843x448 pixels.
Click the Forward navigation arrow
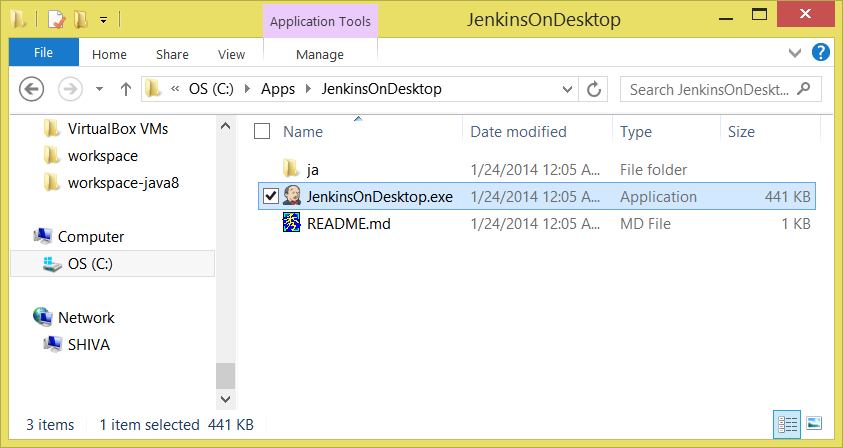70,89
